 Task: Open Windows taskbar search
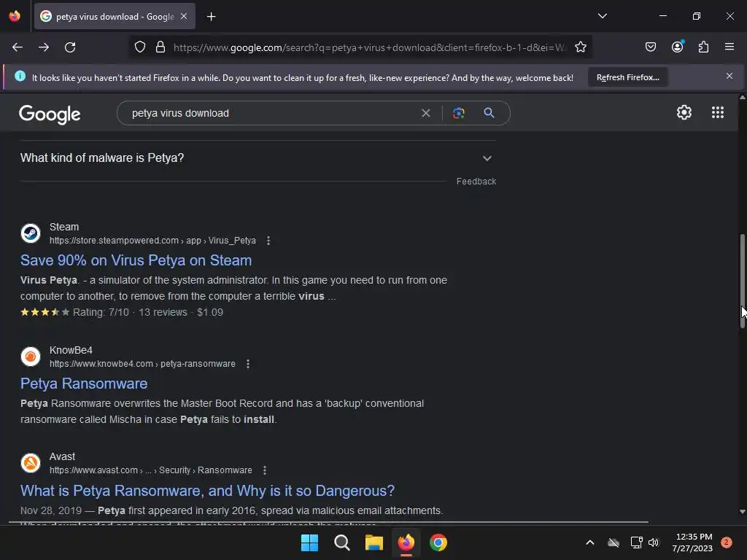(x=341, y=542)
